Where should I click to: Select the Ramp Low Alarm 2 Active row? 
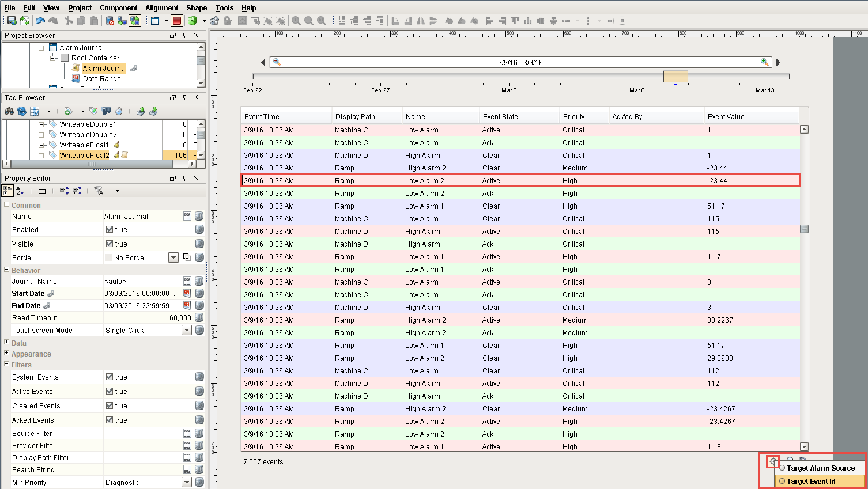520,181
